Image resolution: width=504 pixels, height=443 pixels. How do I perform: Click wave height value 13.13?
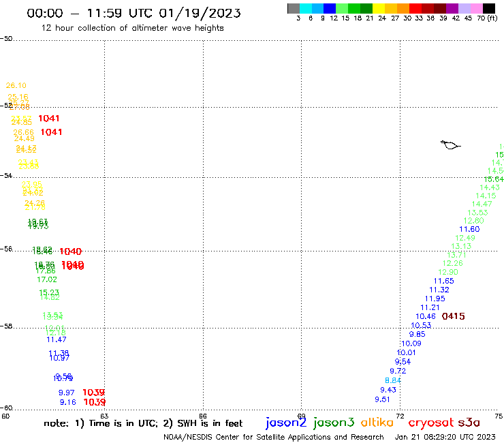tap(461, 246)
